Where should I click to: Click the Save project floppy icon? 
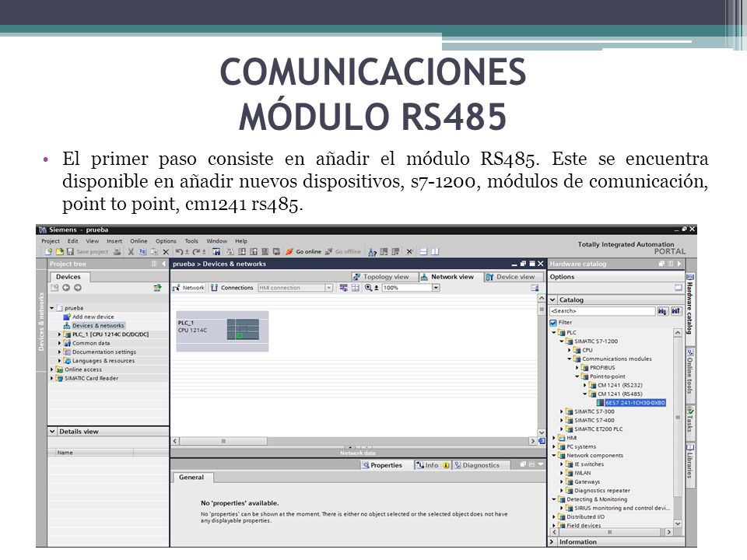70,251
